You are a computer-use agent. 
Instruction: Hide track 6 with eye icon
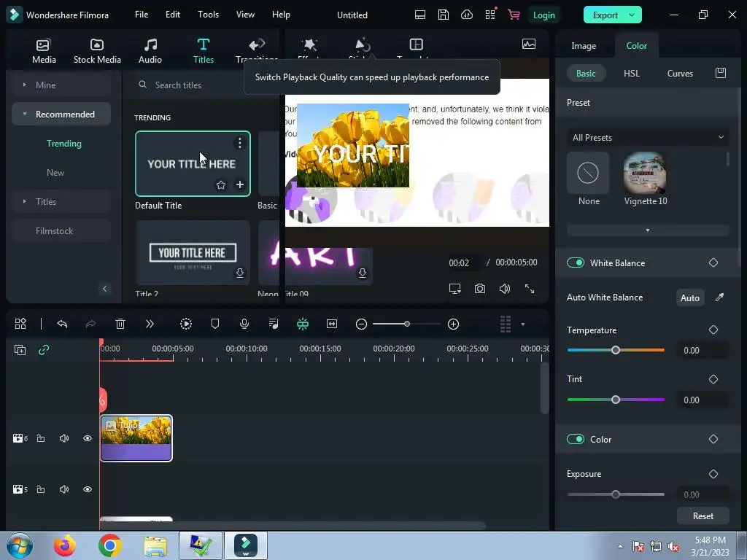(x=88, y=438)
